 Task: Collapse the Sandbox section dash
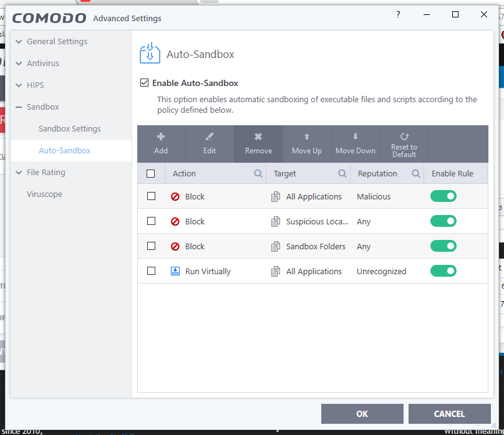19,107
